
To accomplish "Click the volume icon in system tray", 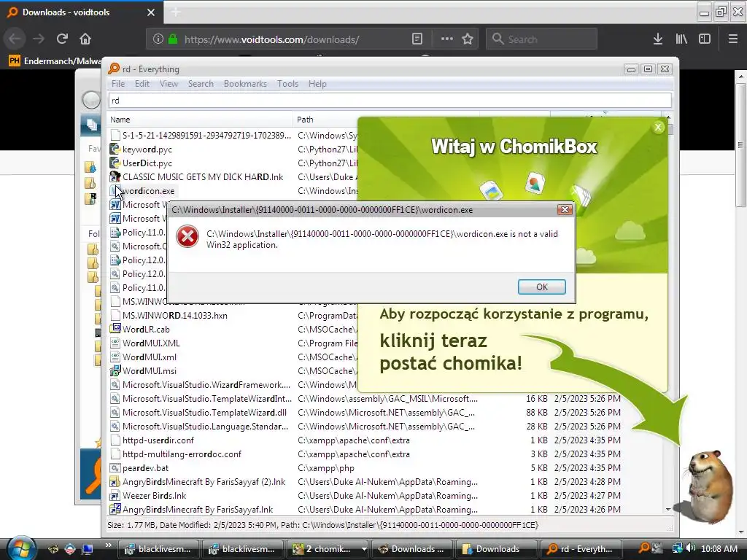I will tap(690, 548).
